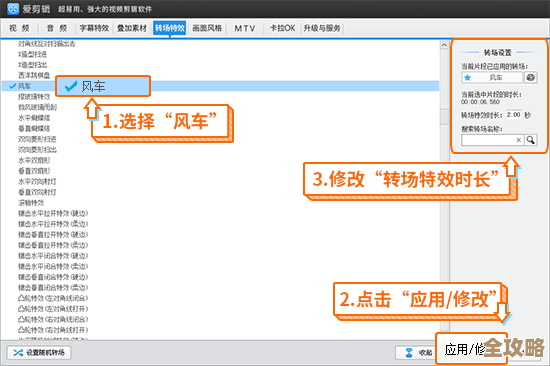Screen dimensions: 550x366
Task: Select 垂直双扇形 transition
Action: coord(34,171)
